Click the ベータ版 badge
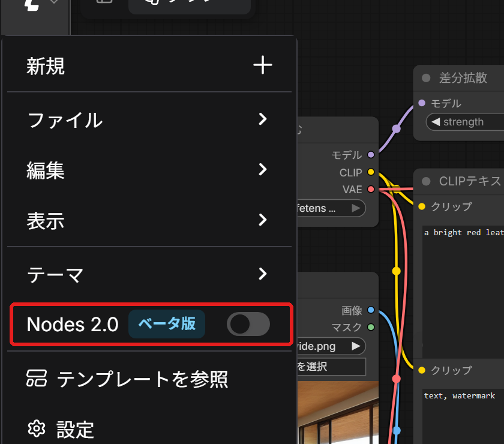This screenshot has height=444, width=504. (167, 324)
